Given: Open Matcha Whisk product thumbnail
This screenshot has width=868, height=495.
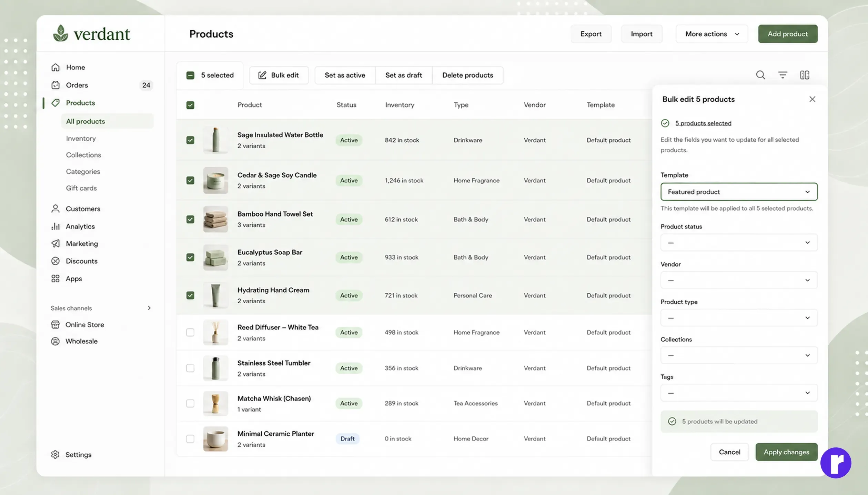Looking at the screenshot, I should [215, 403].
